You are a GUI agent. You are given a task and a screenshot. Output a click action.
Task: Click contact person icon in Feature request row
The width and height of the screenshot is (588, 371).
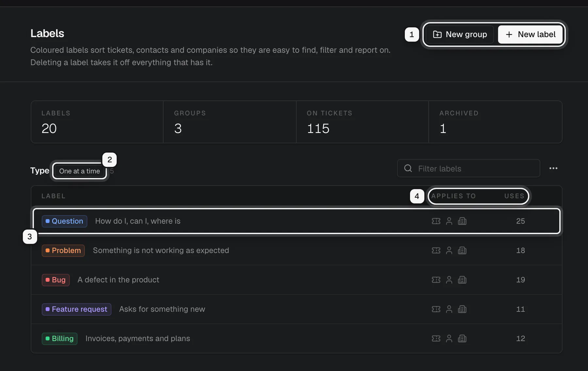coord(449,309)
